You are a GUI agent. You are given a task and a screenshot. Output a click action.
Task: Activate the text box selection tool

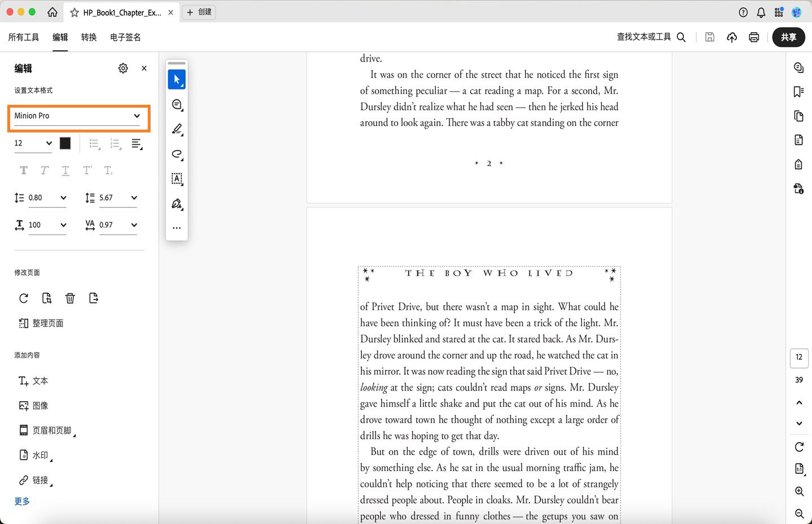point(176,179)
